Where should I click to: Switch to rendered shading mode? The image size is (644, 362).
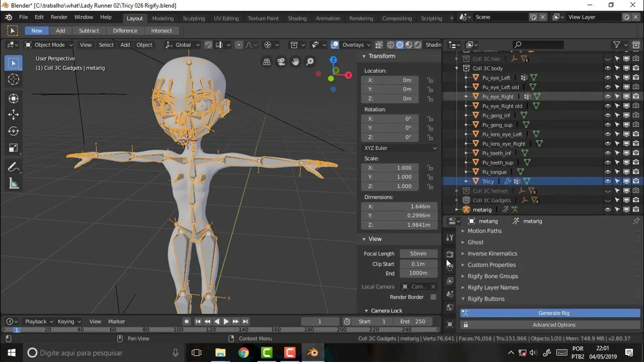(x=417, y=45)
